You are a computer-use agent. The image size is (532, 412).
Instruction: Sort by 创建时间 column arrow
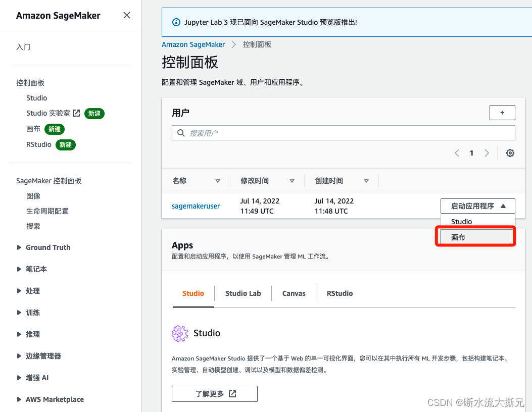click(366, 181)
